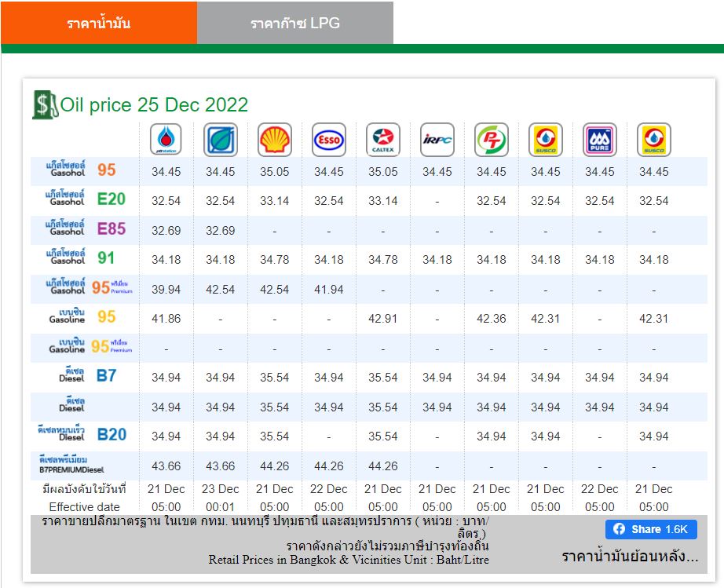Image resolution: width=724 pixels, height=588 pixels.
Task: Click the Esso brand logo
Action: 329,140
